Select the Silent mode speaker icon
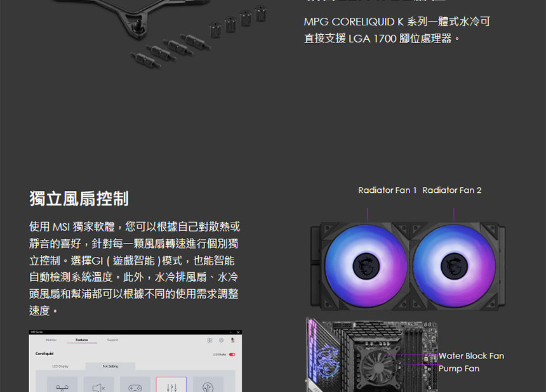Image resolution: width=546 pixels, height=392 pixels. coord(98,384)
